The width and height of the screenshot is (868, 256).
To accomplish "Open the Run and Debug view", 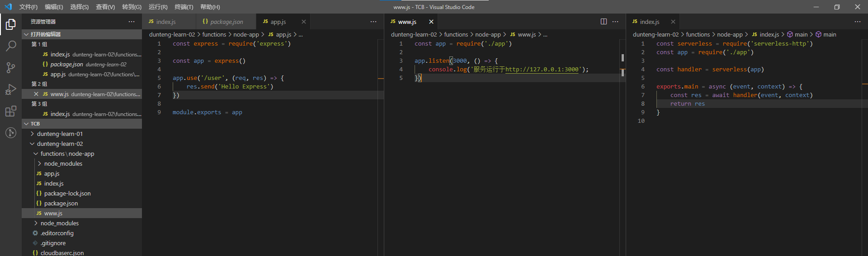I will tap(11, 89).
